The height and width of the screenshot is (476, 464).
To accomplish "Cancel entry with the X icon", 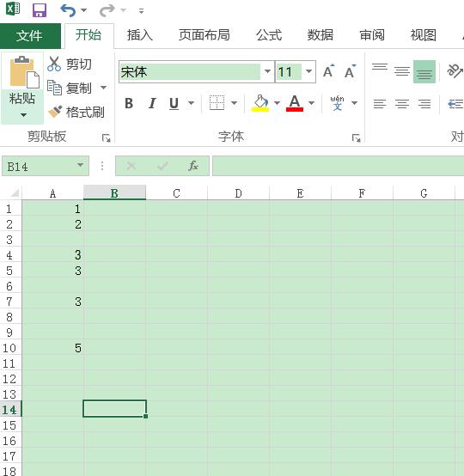I will click(131, 166).
